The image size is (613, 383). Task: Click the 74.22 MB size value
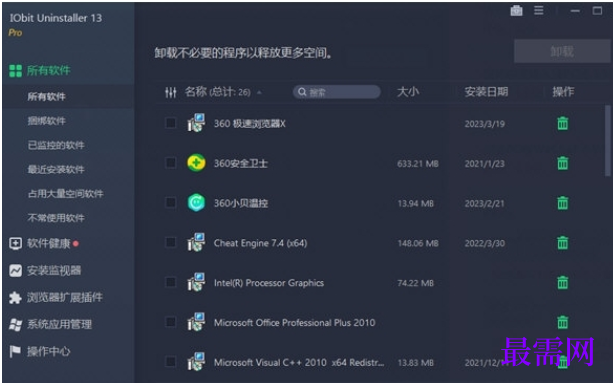pyautogui.click(x=415, y=283)
